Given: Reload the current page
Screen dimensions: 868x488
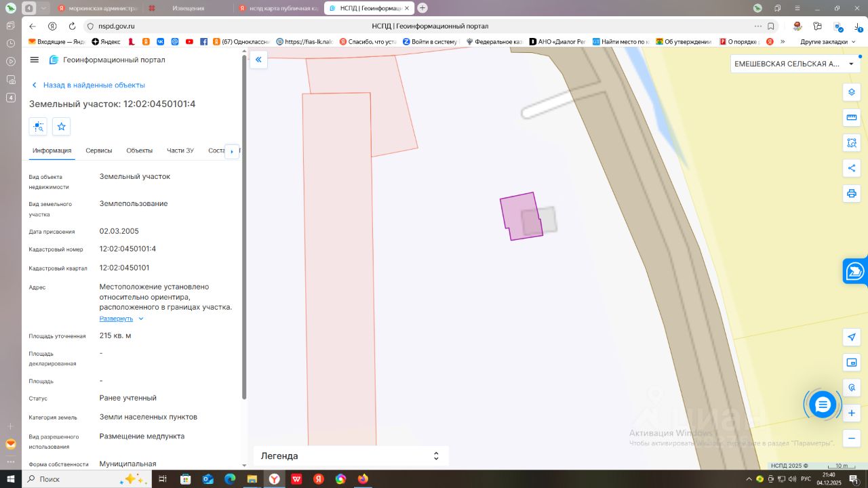Looking at the screenshot, I should pyautogui.click(x=72, y=26).
